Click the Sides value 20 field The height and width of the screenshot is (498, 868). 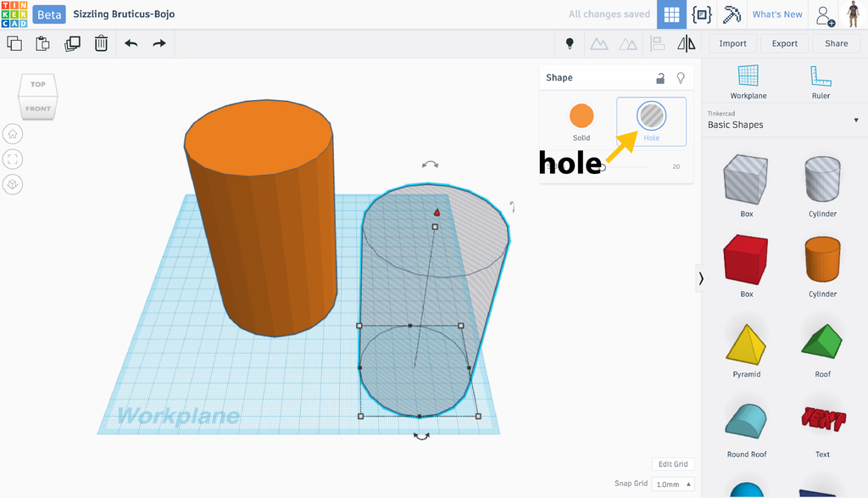coord(676,167)
